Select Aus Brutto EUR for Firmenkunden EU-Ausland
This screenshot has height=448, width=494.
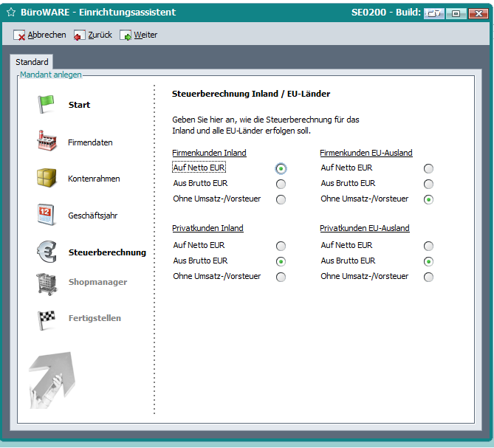pyautogui.click(x=428, y=184)
